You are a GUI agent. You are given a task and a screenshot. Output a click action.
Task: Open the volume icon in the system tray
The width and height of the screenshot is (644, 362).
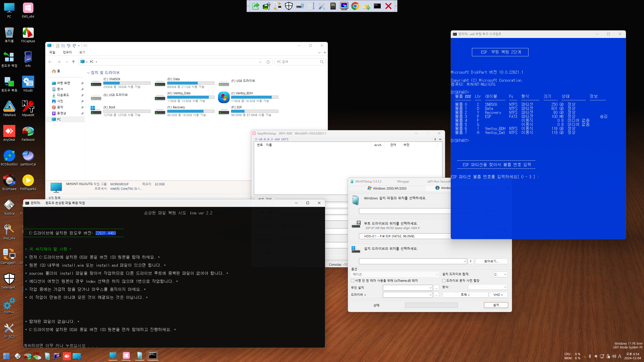pos(614,356)
